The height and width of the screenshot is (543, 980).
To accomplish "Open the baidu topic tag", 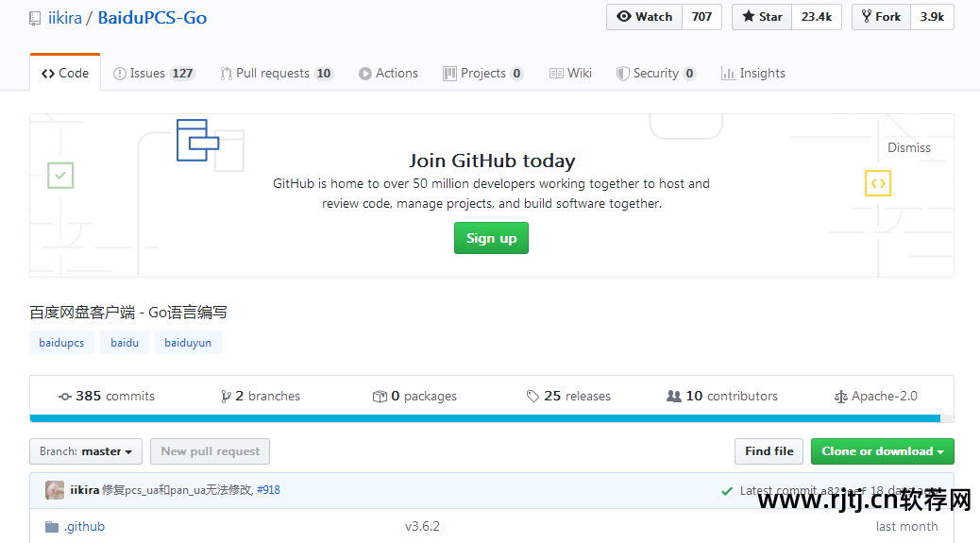I will (x=125, y=343).
